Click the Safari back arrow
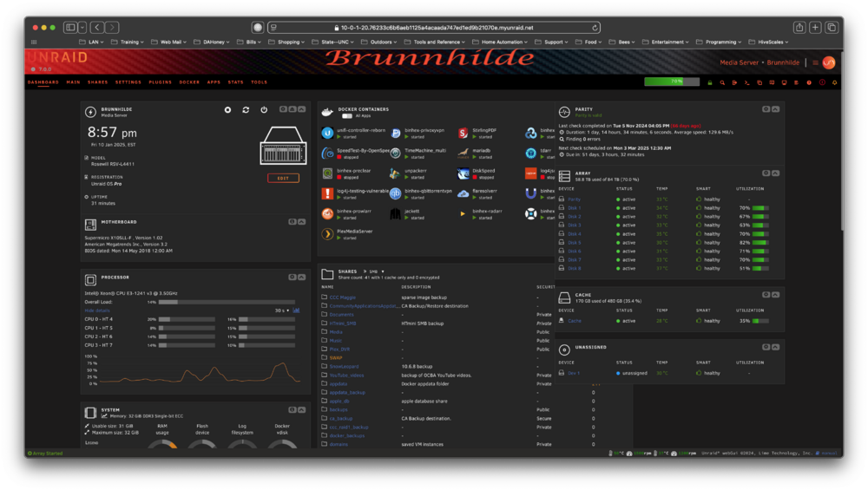868x490 pixels. [97, 27]
